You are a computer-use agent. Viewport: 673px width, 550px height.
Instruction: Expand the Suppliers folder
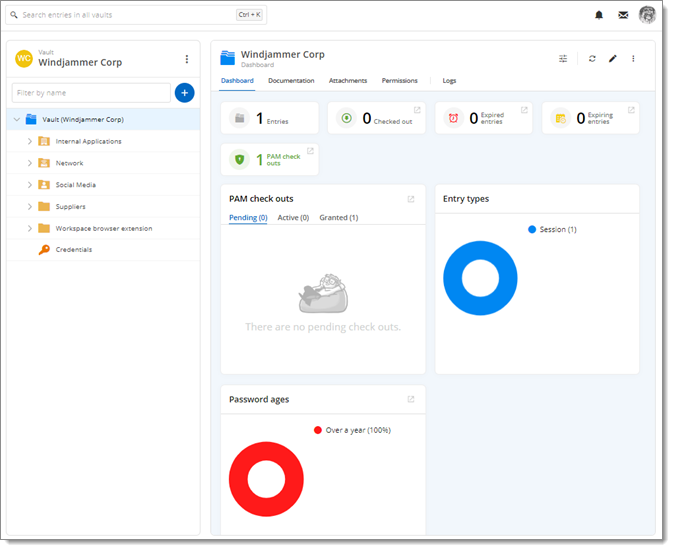click(x=29, y=207)
